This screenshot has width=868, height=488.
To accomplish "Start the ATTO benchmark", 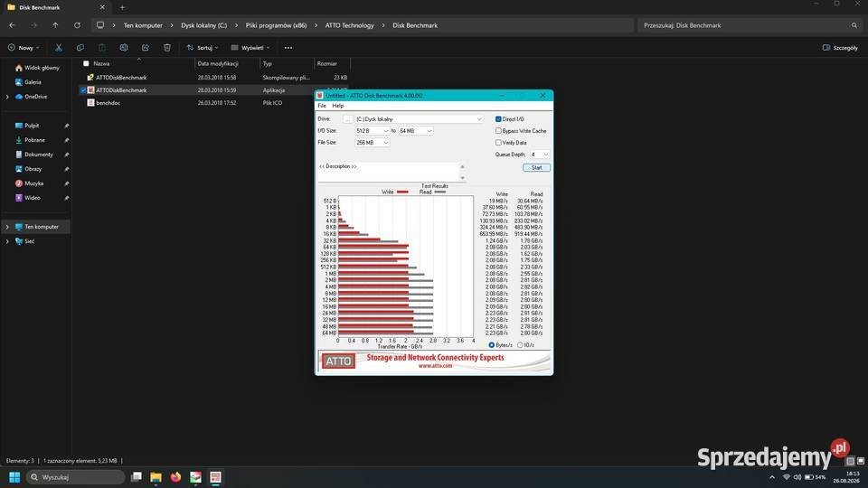I will (536, 168).
